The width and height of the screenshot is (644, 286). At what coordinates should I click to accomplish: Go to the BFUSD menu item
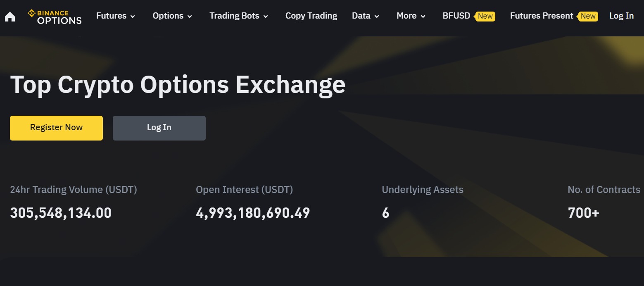point(456,16)
